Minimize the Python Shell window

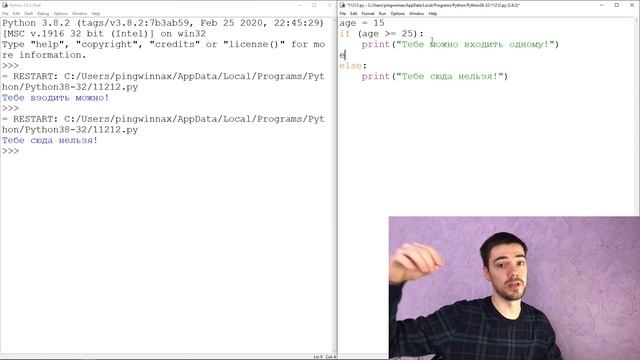click(x=299, y=5)
